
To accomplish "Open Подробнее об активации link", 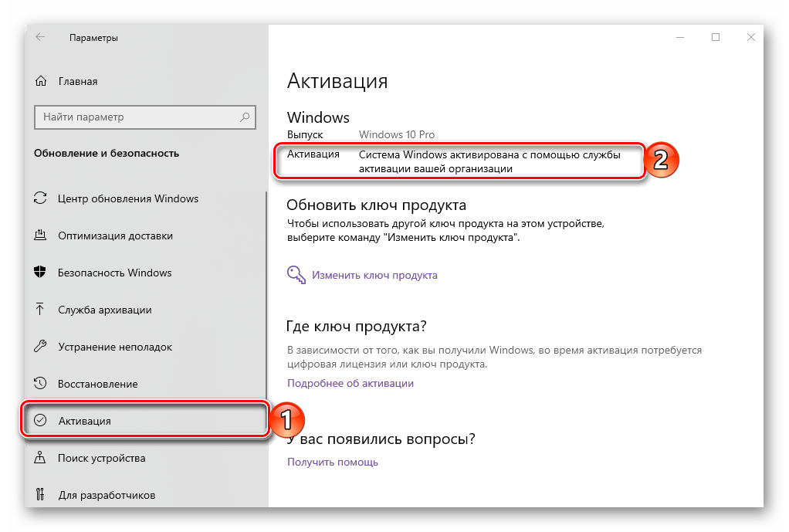I will point(350,383).
